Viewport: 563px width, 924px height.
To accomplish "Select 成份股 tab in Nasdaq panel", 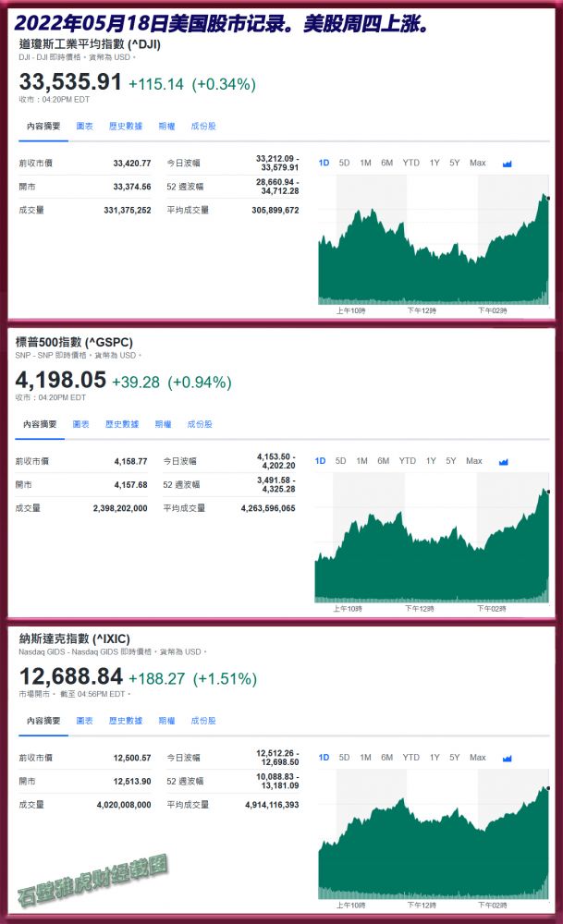I will 203,721.
